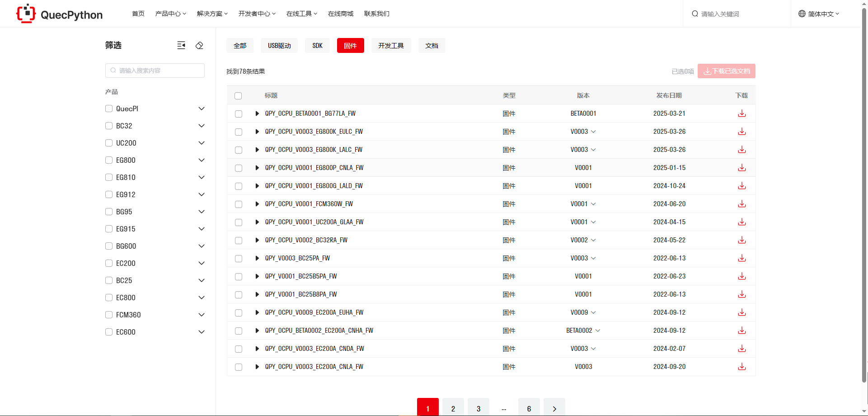Viewport: 868px width, 416px height.
Task: Clear filters with eraser icon
Action: tap(199, 45)
